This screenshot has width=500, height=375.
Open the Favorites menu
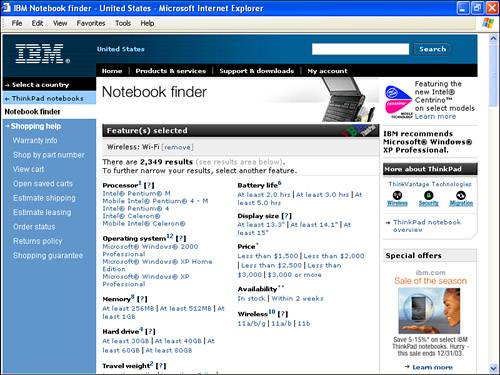click(x=91, y=23)
